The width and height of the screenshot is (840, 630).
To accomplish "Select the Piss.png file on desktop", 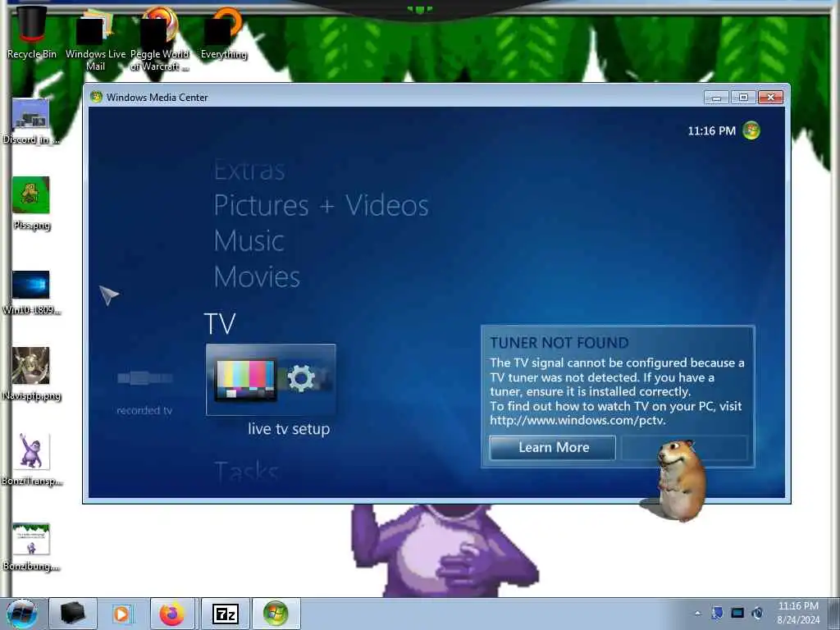I will 31,203.
